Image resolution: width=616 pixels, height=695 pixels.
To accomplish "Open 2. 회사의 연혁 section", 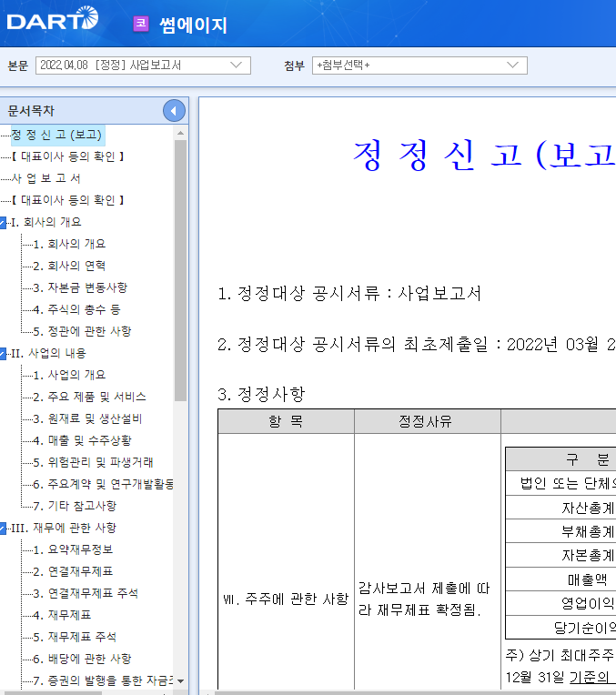I will (x=69, y=266).
